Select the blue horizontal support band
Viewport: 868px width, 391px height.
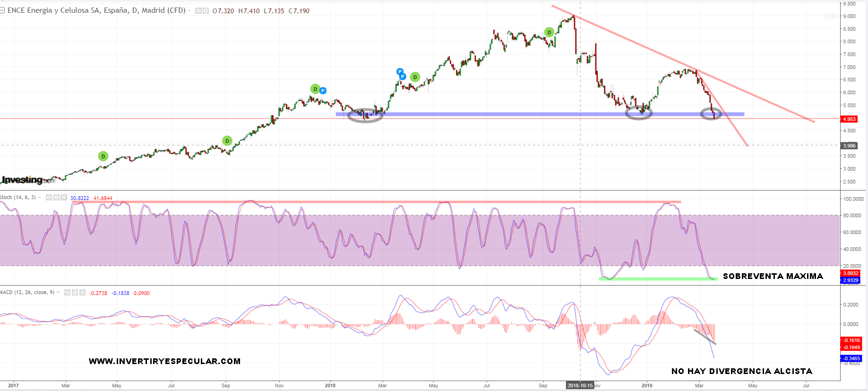coord(473,114)
